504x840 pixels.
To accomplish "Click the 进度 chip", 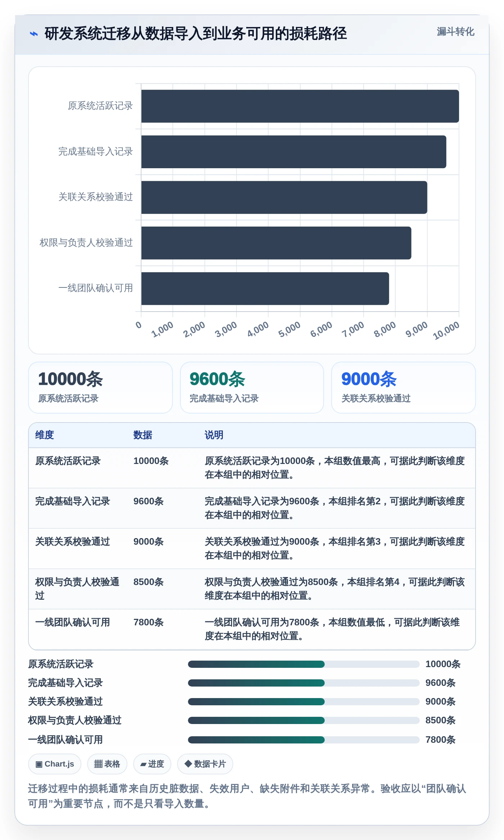I will coord(152,764).
